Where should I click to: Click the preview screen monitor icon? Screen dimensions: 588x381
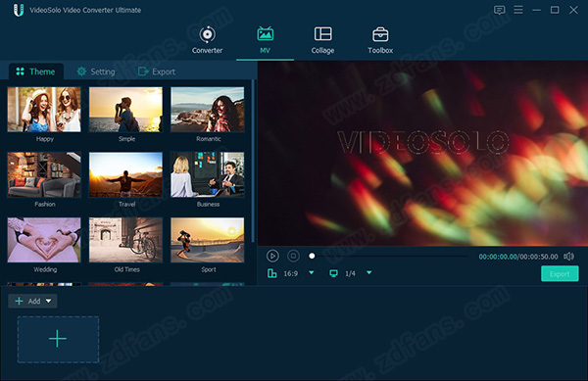(x=333, y=273)
